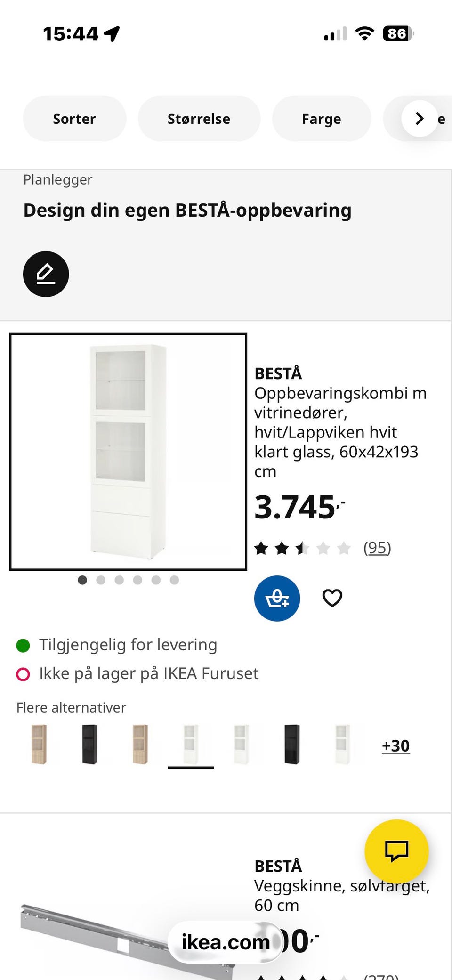
Task: Jump to the last image carousel dot
Action: [174, 580]
